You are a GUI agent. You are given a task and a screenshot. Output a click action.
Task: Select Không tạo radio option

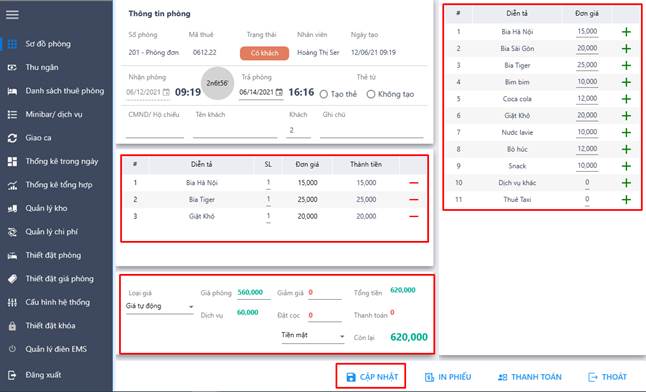click(x=371, y=94)
